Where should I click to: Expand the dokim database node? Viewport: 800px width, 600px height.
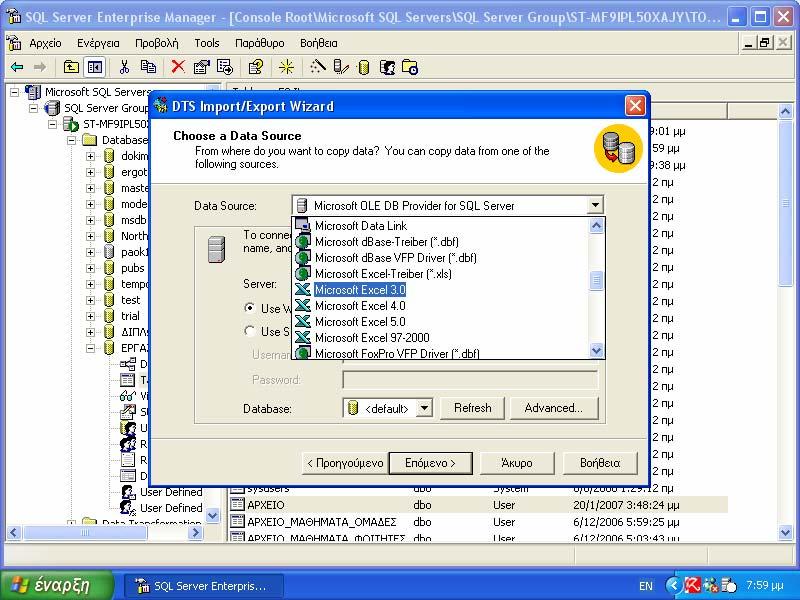click(x=90, y=156)
